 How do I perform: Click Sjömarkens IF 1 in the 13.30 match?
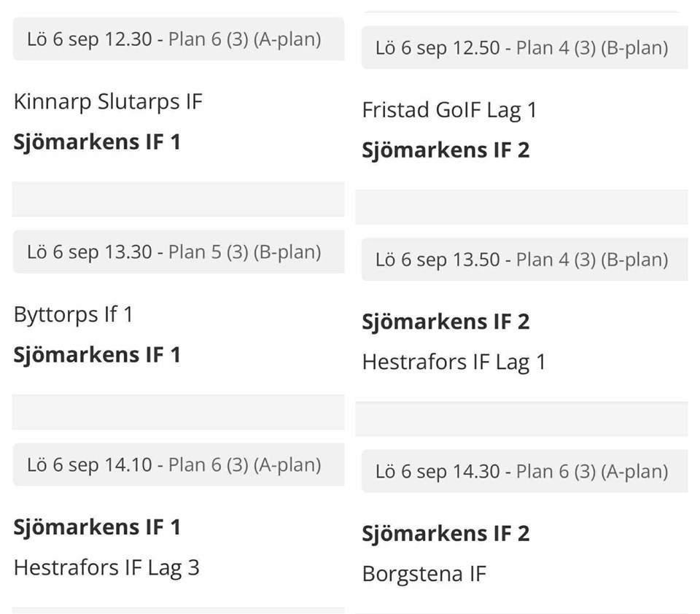pyautogui.click(x=97, y=354)
